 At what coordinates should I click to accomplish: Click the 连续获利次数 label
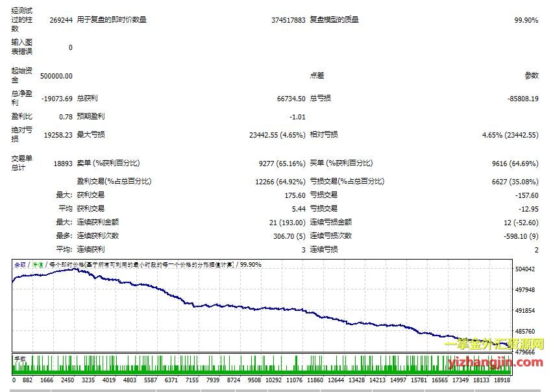(98, 236)
